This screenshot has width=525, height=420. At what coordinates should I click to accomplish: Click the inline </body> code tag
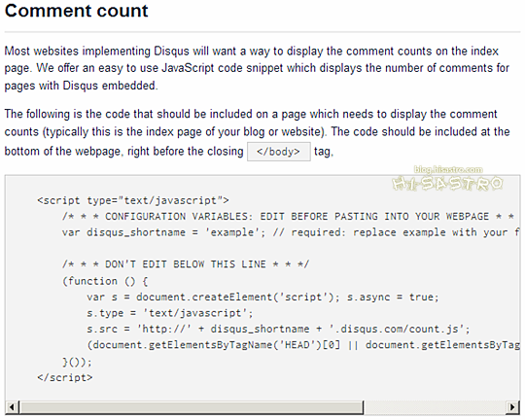(279, 152)
